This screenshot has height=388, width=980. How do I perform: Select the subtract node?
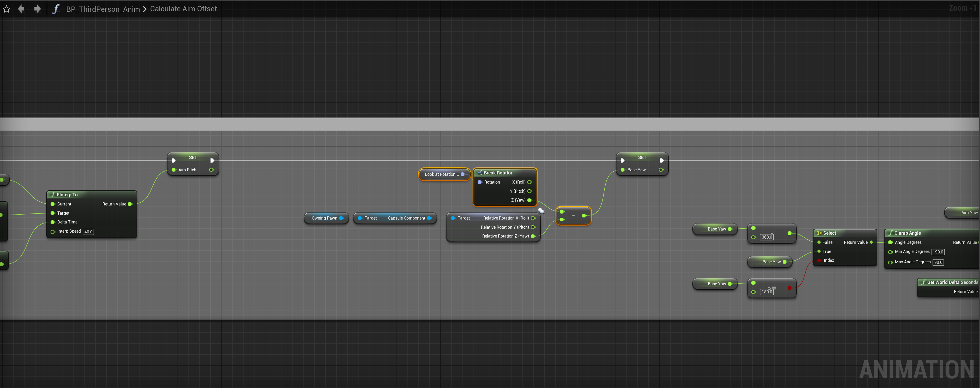coord(573,216)
